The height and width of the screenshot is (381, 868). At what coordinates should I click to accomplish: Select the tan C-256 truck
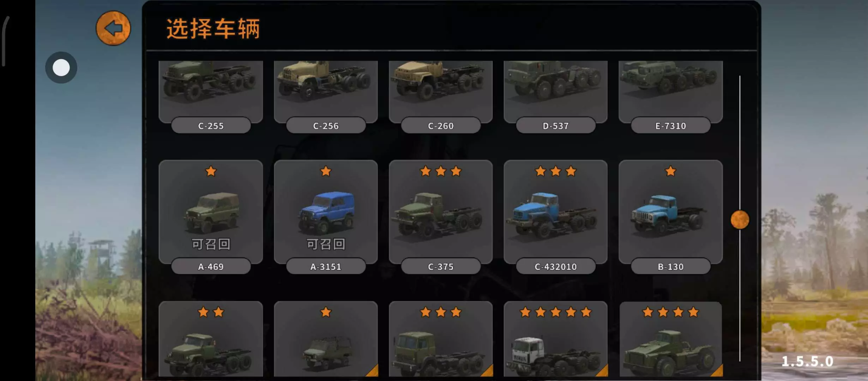(326, 92)
